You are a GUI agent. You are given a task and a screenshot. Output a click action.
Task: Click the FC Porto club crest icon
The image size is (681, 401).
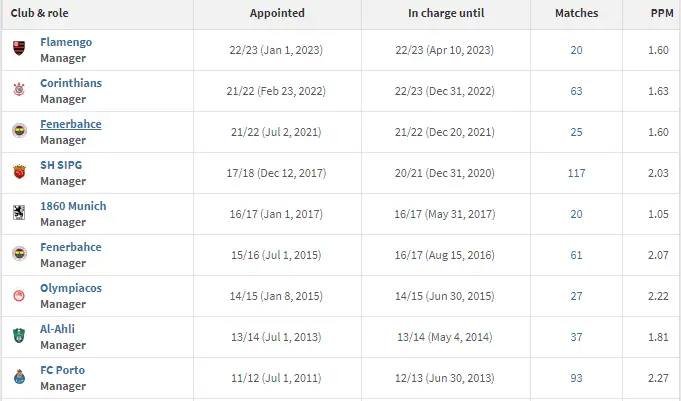coord(19,378)
